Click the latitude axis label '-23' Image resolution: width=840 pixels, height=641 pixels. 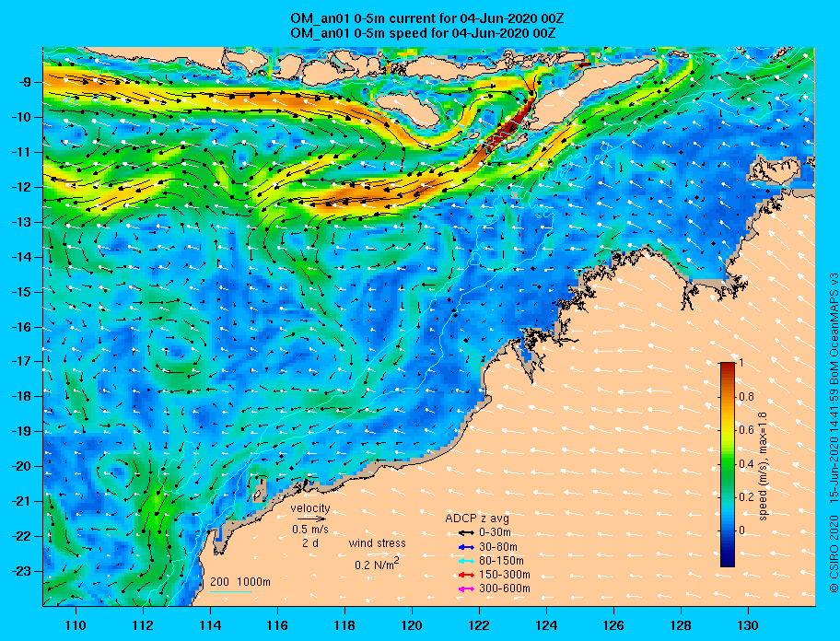point(22,571)
